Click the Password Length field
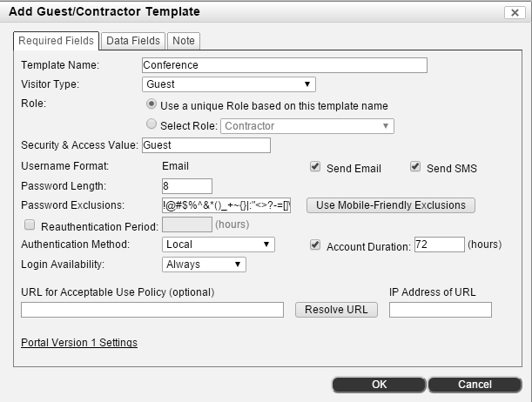The image size is (532, 402). click(x=186, y=185)
